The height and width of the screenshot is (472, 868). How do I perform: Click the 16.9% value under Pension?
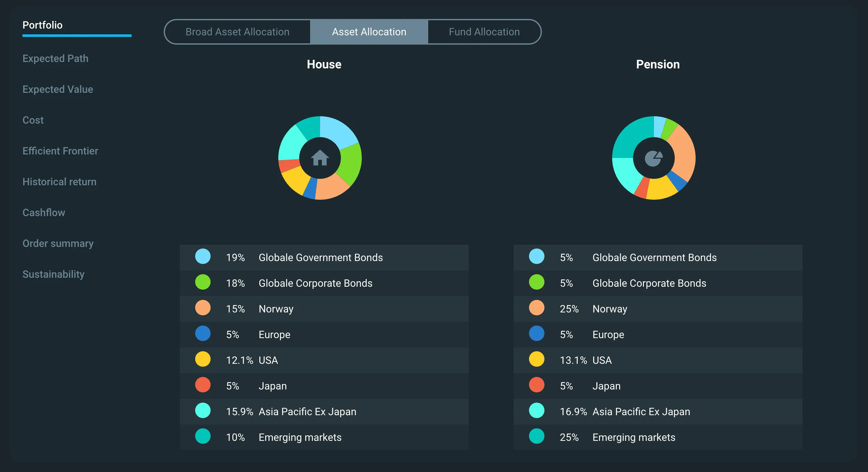click(574, 412)
